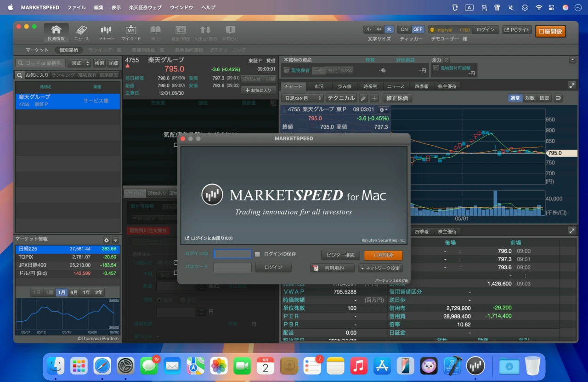
Task: Click the refresh icon next to 余力
Action: coord(447,60)
